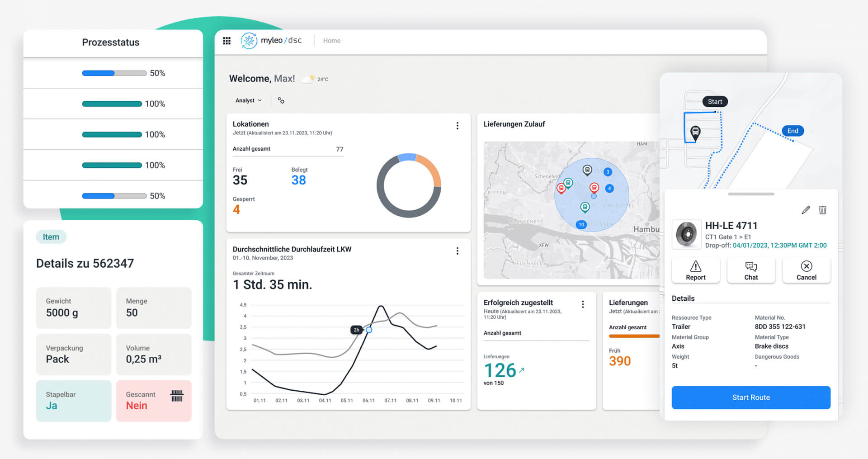This screenshot has height=459, width=868.
Task: Go to Home breadcrumb
Action: [331, 41]
